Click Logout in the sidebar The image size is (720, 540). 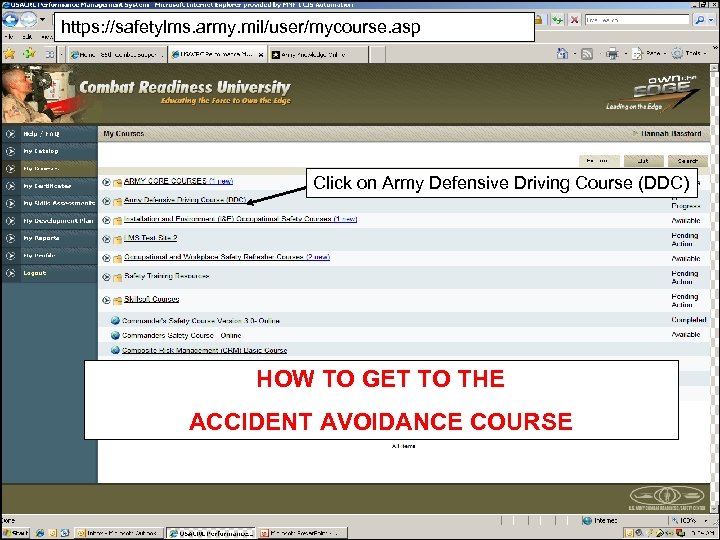[x=50, y=273]
